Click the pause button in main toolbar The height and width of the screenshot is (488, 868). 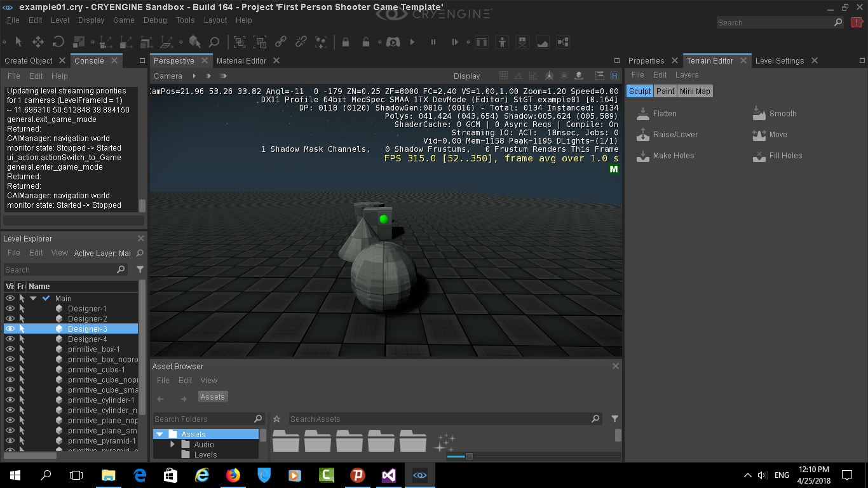[433, 42]
